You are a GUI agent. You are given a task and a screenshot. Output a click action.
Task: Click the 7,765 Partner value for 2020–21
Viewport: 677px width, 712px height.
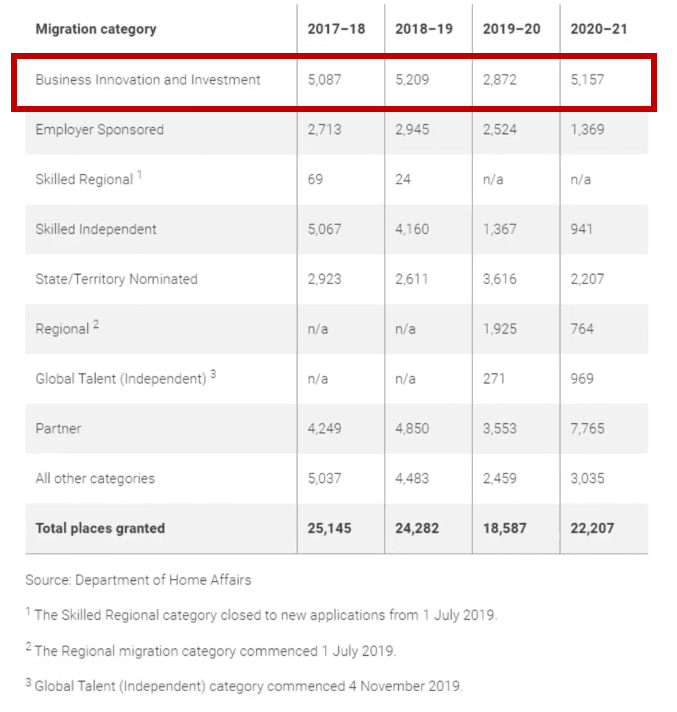587,429
